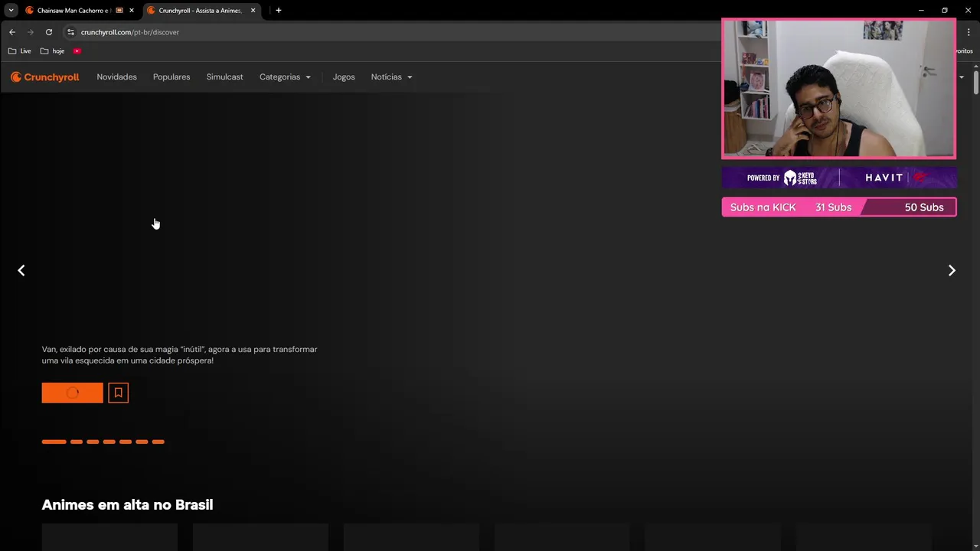Image resolution: width=980 pixels, height=551 pixels.
Task: Reload the Crunchyroll page
Action: pos(49,32)
